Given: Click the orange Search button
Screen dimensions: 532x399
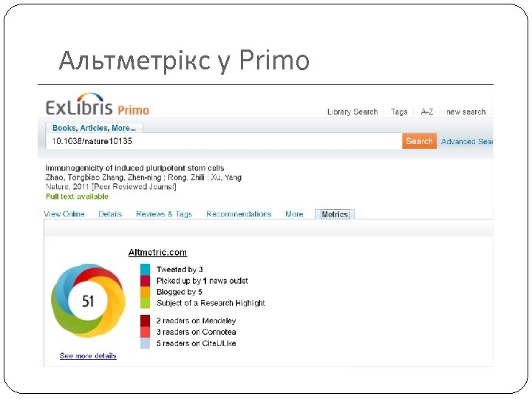Looking at the screenshot, I should coord(419,141).
